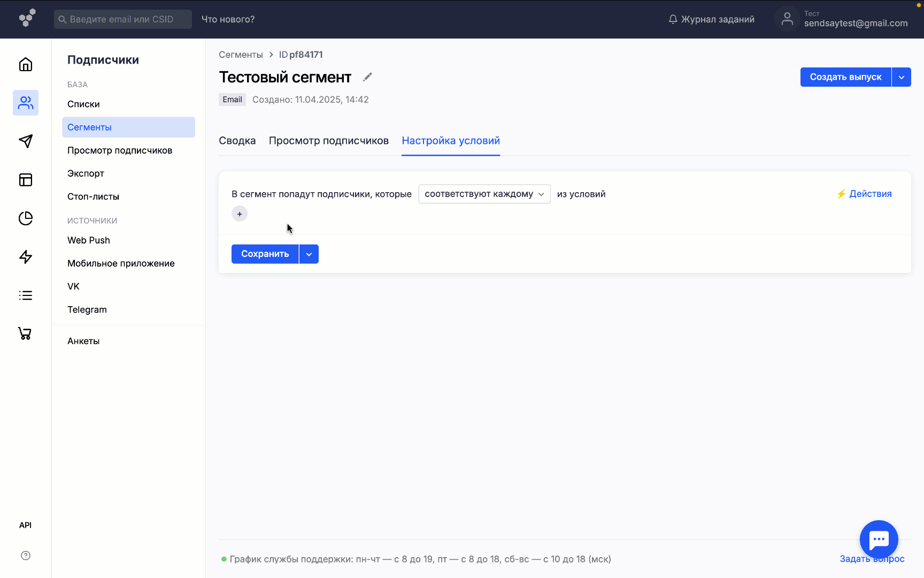
Task: Focus the email or CSID search field
Action: 123,19
